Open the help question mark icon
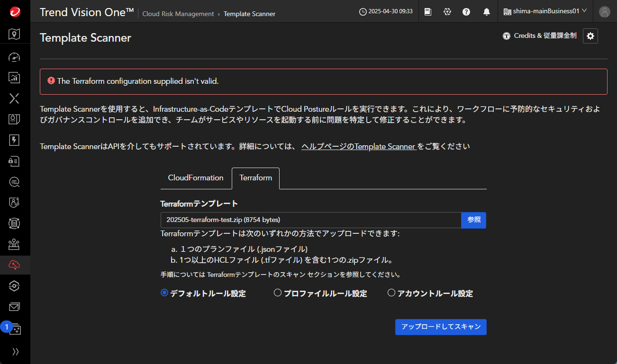 pyautogui.click(x=466, y=12)
